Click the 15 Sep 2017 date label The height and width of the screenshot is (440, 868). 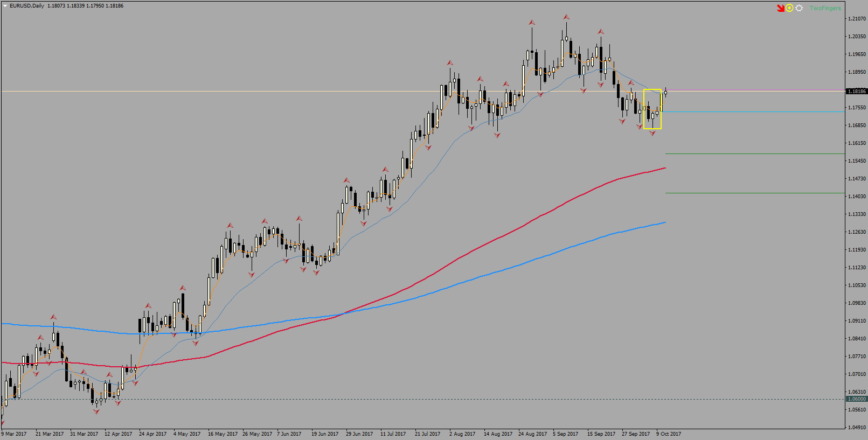coord(601,434)
